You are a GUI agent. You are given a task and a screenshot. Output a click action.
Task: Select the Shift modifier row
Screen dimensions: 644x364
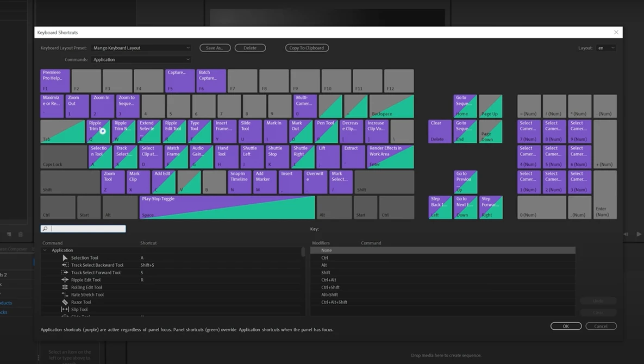443,273
